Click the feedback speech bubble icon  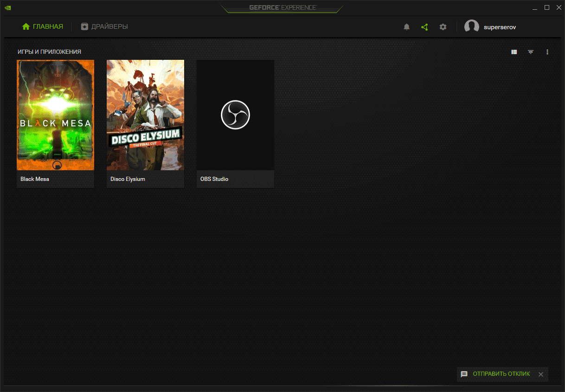(x=464, y=374)
